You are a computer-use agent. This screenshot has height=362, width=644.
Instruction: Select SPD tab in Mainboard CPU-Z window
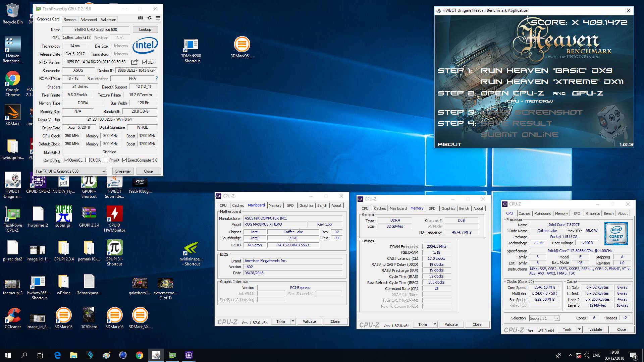click(290, 205)
